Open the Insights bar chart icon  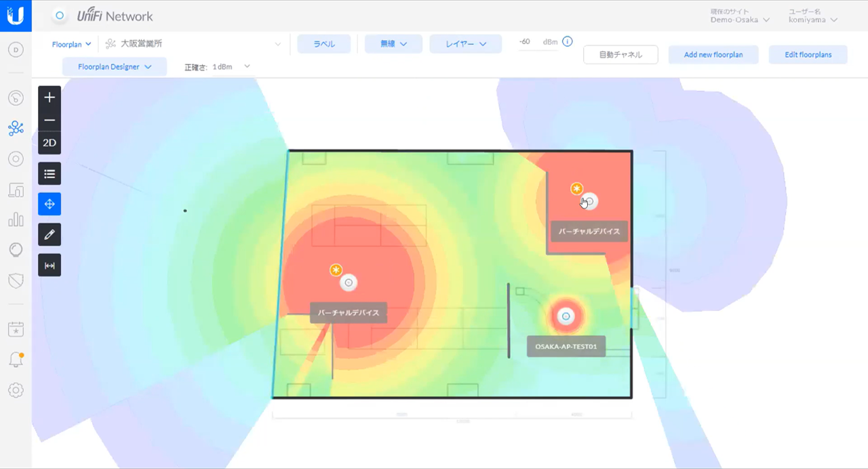click(16, 220)
